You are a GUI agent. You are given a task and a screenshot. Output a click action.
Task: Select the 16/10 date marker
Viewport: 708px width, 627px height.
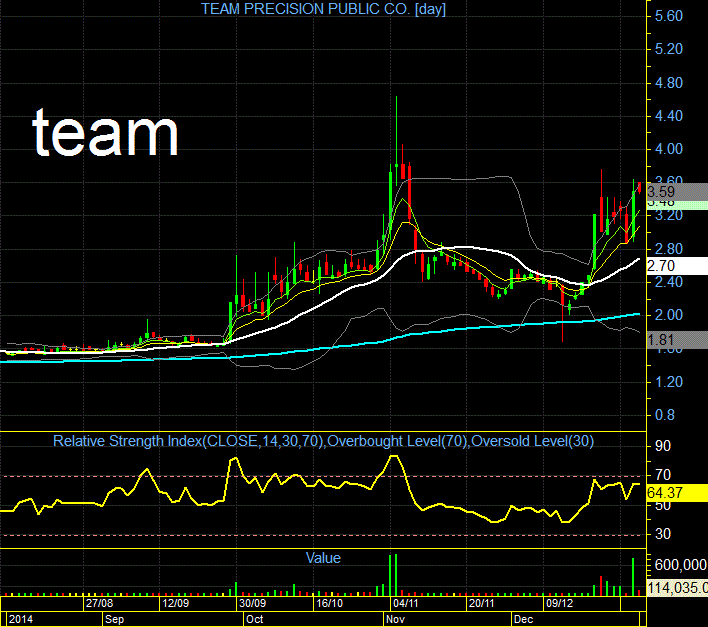click(329, 603)
